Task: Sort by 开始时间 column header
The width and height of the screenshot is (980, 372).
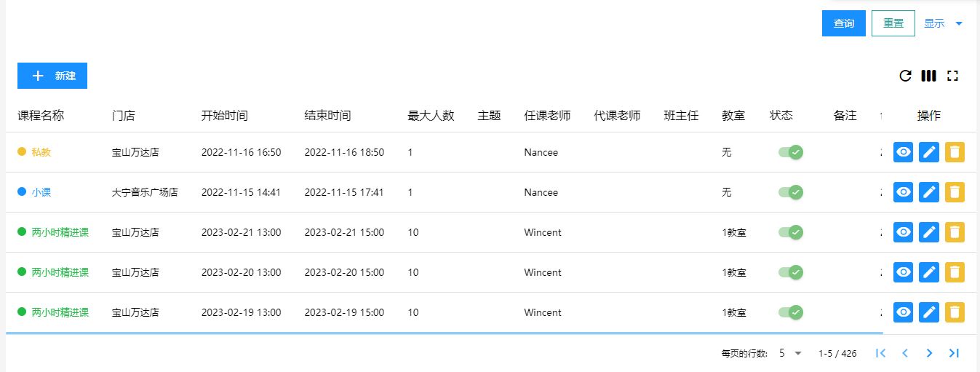Action: 224,116
